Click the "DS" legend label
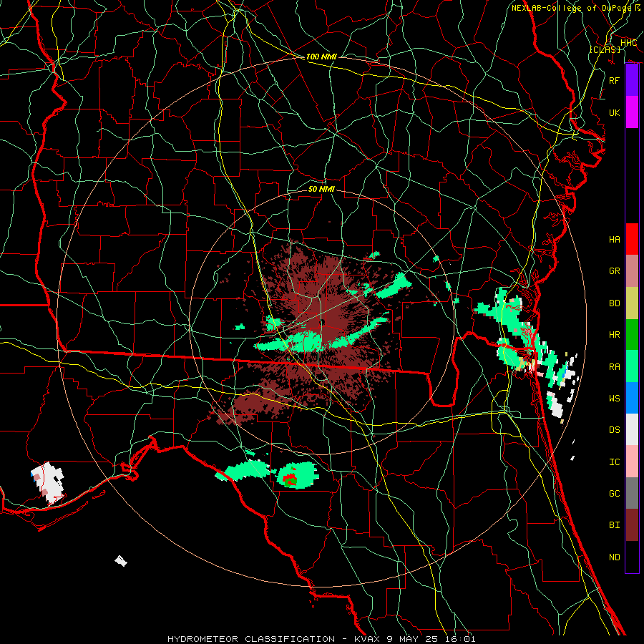The height and width of the screenshot is (644, 644). click(614, 430)
